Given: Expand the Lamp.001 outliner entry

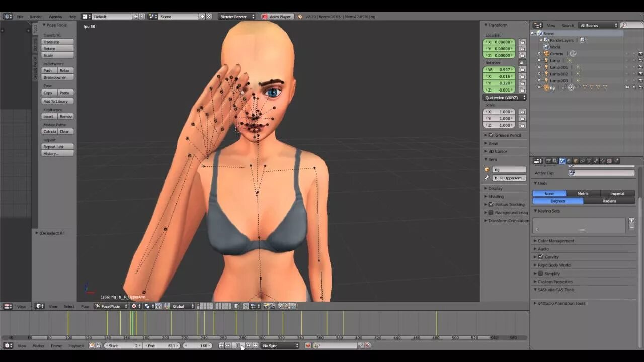Looking at the screenshot, I should (539, 67).
